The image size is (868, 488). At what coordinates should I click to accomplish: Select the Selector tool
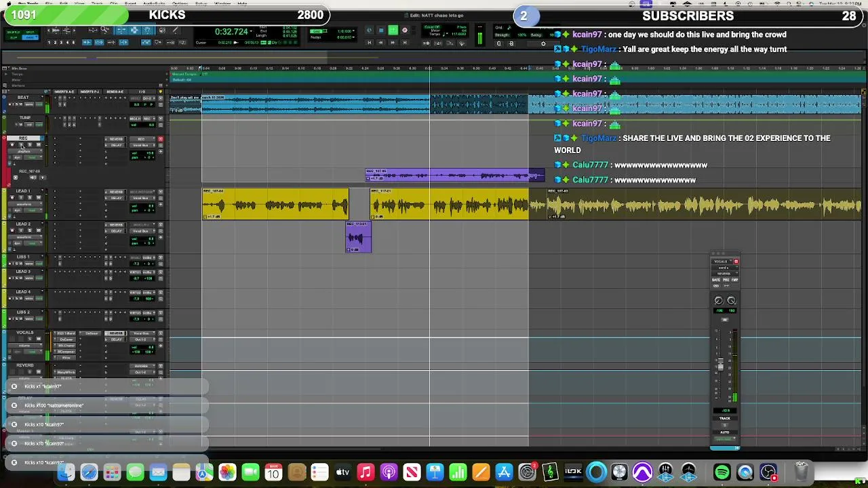pyautogui.click(x=134, y=30)
